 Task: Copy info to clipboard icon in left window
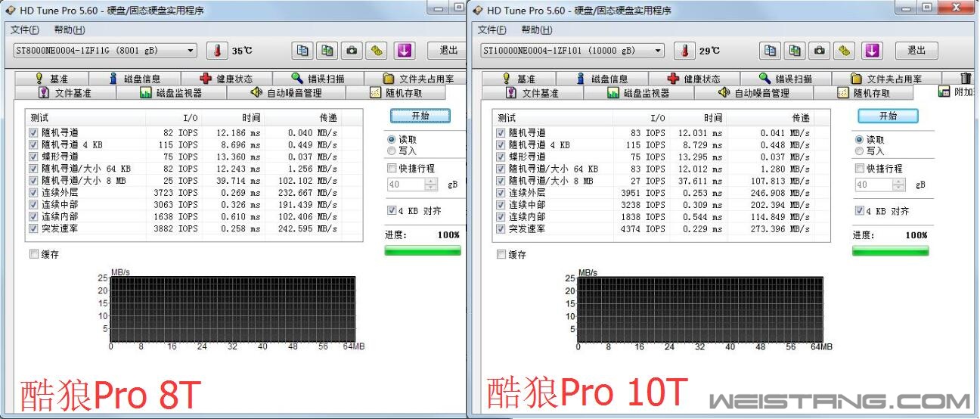pos(302,51)
